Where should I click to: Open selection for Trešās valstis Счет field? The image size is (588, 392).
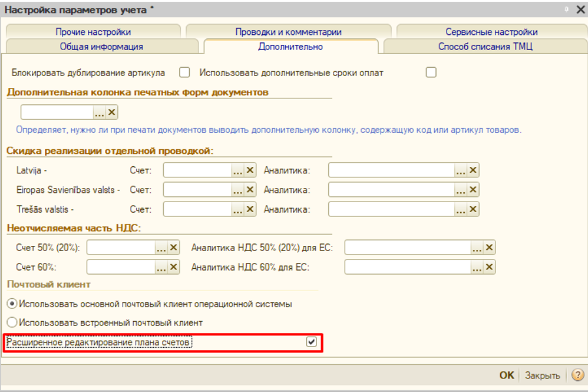point(237,209)
